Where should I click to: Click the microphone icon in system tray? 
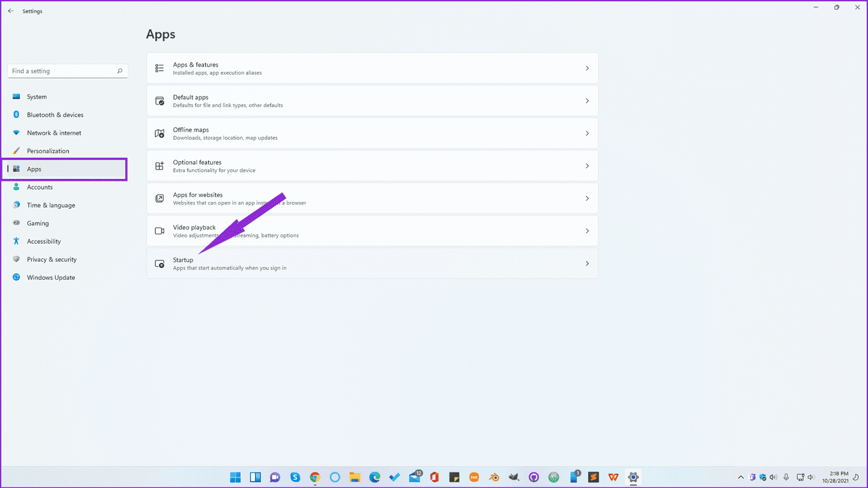(x=786, y=477)
